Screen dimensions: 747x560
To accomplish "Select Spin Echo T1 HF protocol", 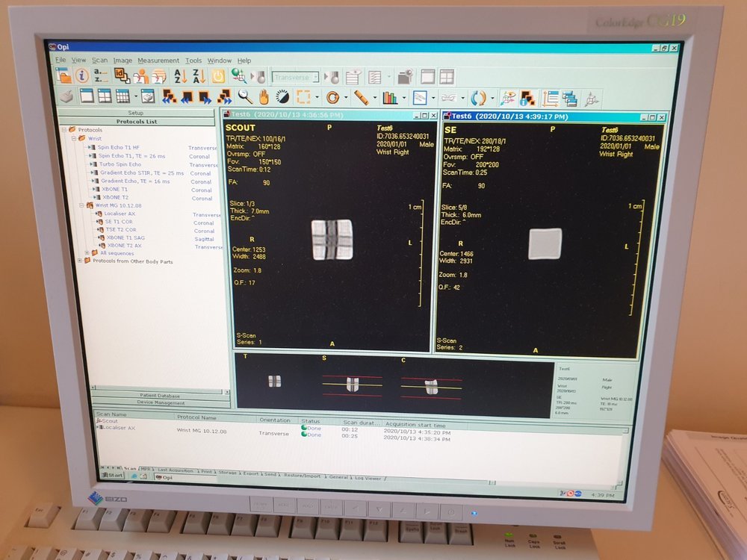I will tap(119, 147).
